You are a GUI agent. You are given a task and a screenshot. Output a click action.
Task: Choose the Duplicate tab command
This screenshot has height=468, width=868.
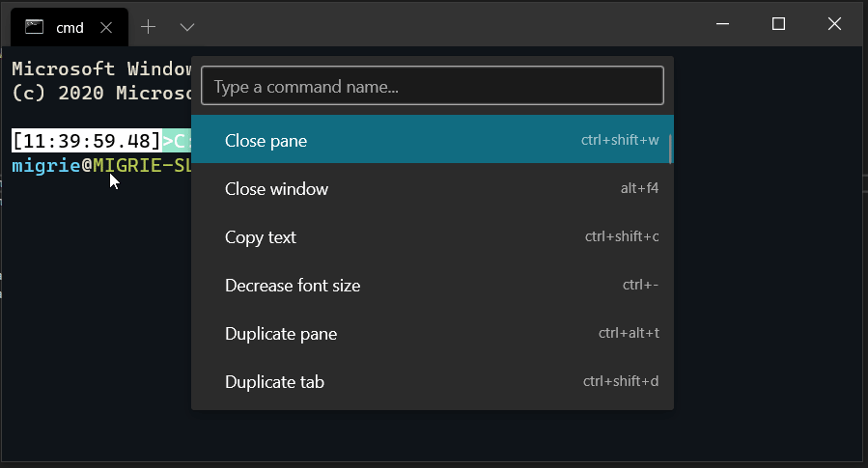[x=433, y=381]
